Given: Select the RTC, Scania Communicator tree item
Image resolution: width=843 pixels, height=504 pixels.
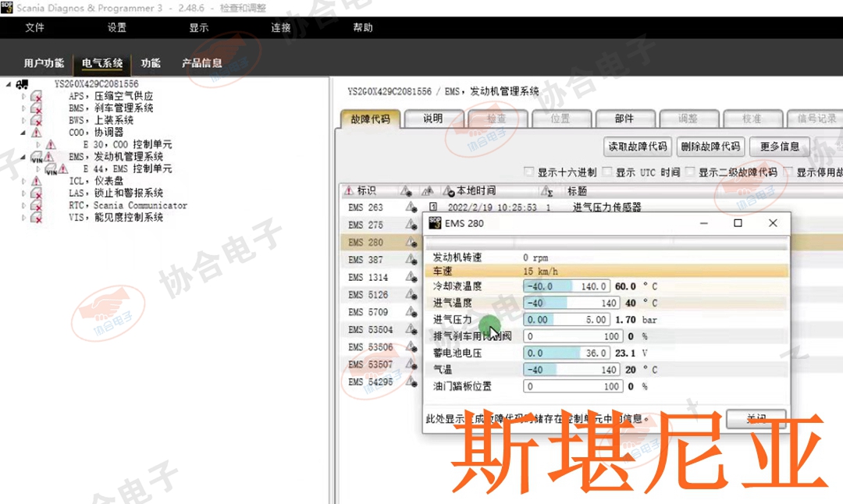Looking at the screenshot, I should [x=128, y=206].
